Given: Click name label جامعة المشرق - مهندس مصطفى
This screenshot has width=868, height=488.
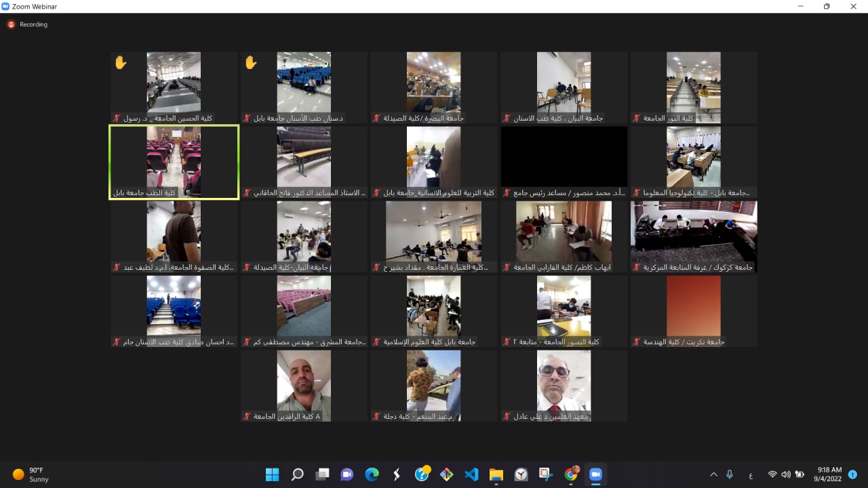Looking at the screenshot, I should pyautogui.click(x=310, y=342).
